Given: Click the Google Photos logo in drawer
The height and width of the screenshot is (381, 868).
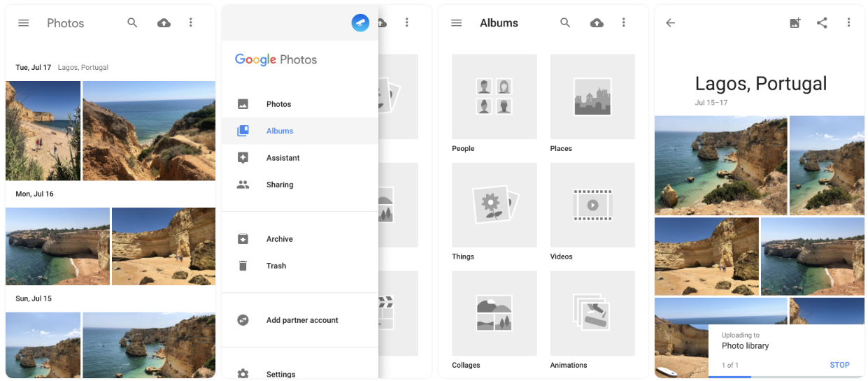Looking at the screenshot, I should pyautogui.click(x=276, y=60).
